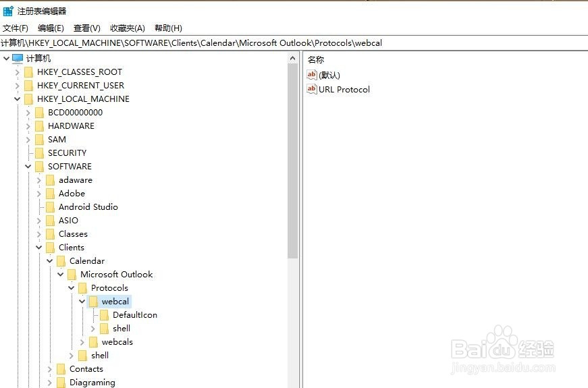Click the Calendar folder icon
The image size is (588, 388).
pos(61,261)
